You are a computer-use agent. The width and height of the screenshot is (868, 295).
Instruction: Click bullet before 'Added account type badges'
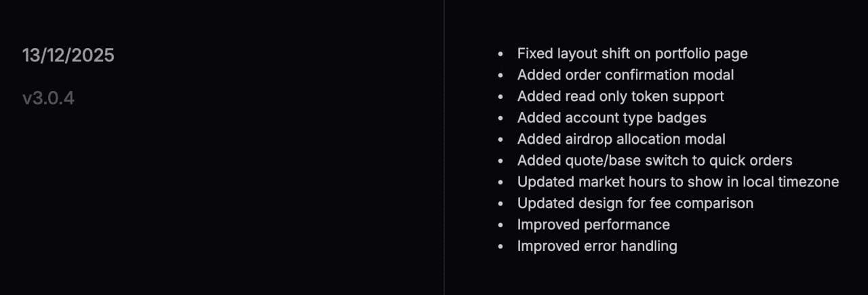coord(501,118)
